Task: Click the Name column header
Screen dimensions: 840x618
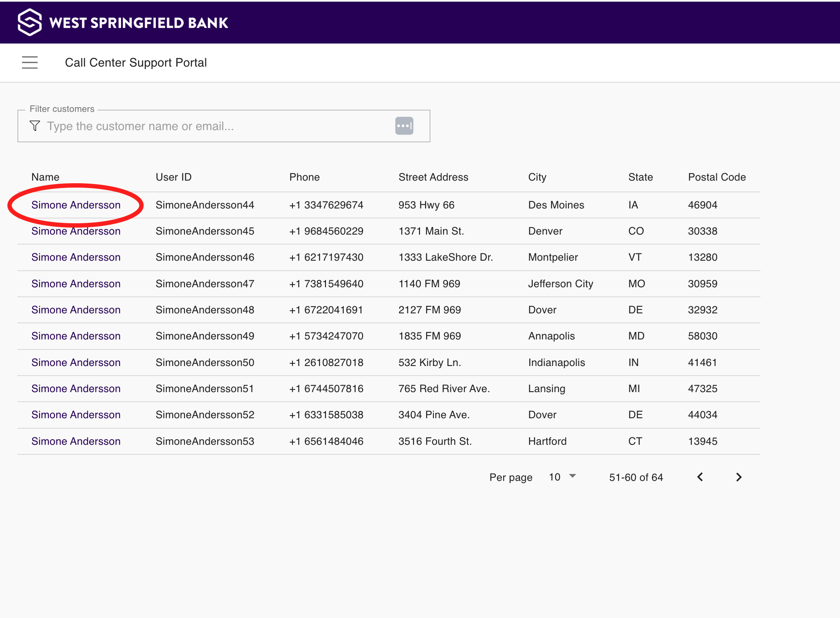Action: coord(45,177)
